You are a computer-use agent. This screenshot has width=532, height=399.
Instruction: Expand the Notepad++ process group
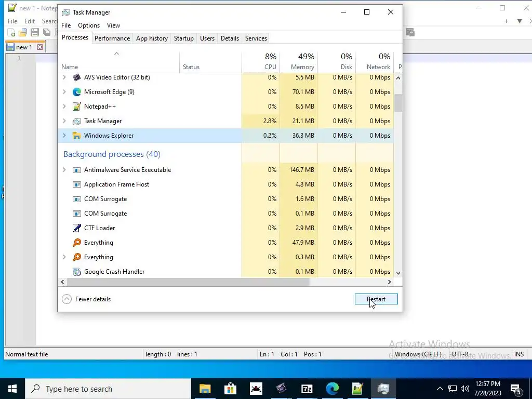[64, 107]
